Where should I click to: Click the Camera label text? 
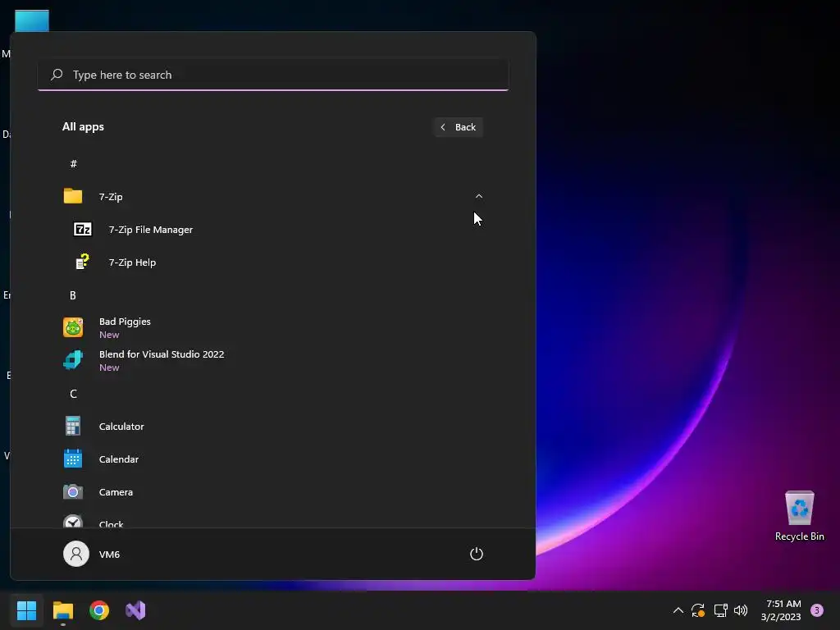pyautogui.click(x=116, y=492)
